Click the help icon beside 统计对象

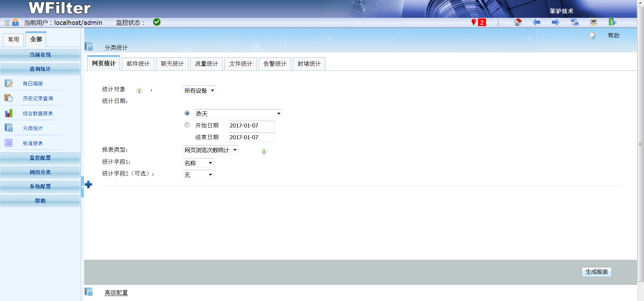[139, 91]
